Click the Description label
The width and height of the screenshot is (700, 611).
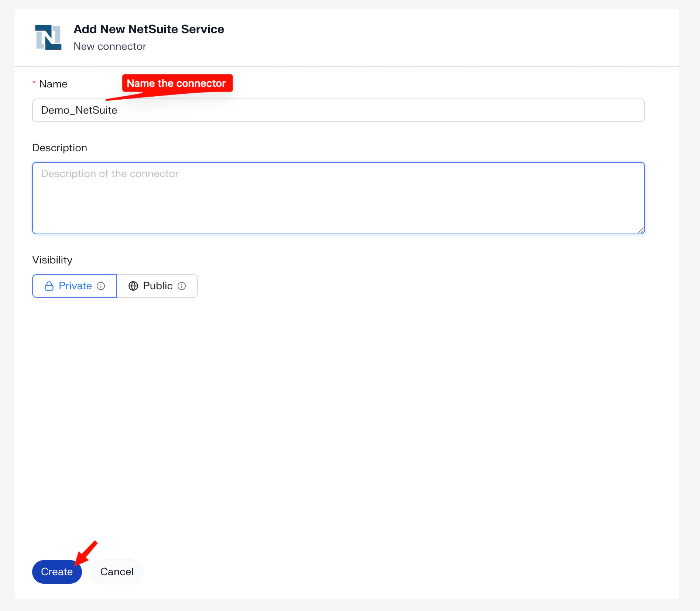tap(60, 148)
